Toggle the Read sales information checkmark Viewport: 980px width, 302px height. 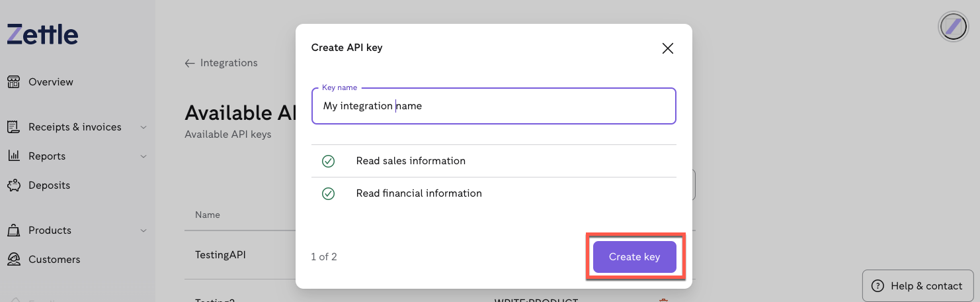[x=328, y=161]
